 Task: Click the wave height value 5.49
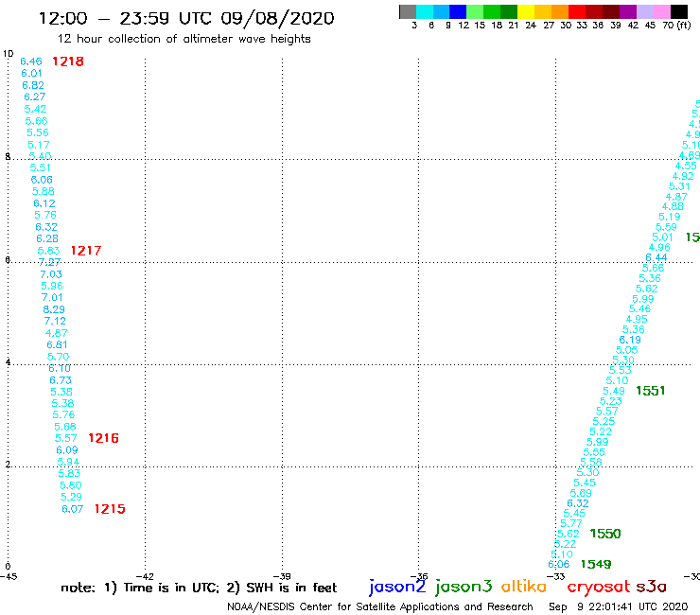(614, 391)
